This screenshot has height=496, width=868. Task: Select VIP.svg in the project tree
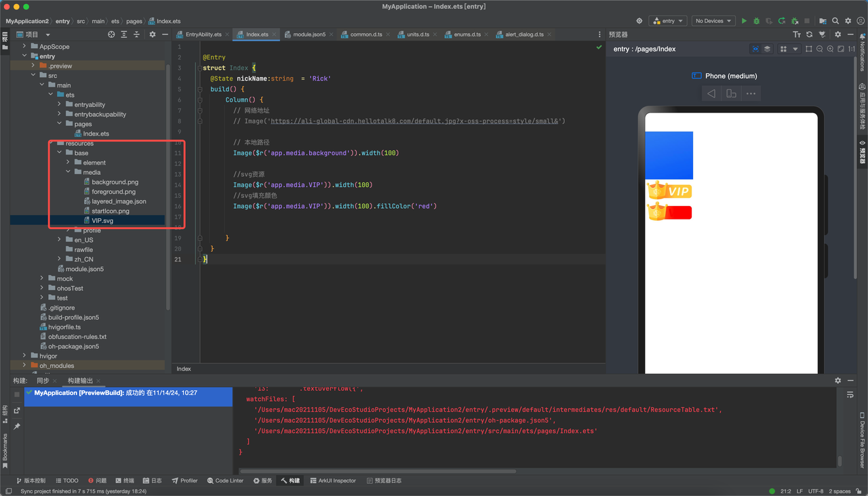[102, 220]
